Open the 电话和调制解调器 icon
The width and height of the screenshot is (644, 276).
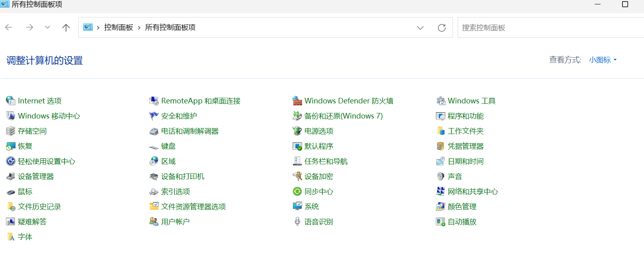pyautogui.click(x=154, y=131)
